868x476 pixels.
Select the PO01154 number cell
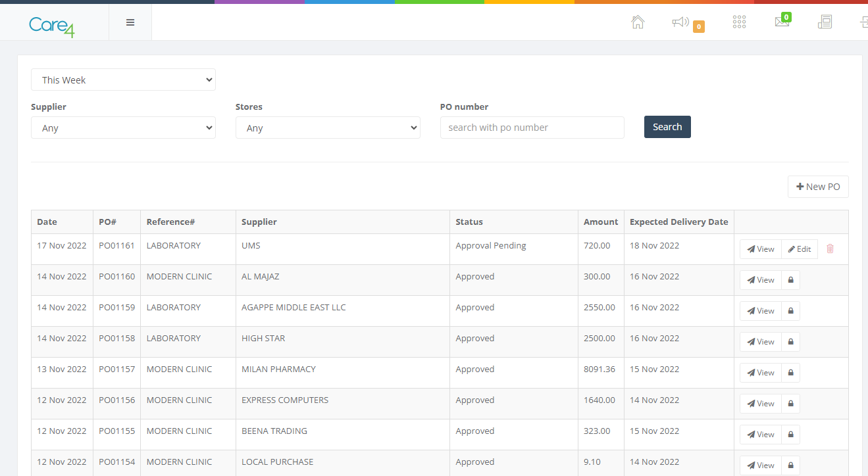pyautogui.click(x=116, y=462)
